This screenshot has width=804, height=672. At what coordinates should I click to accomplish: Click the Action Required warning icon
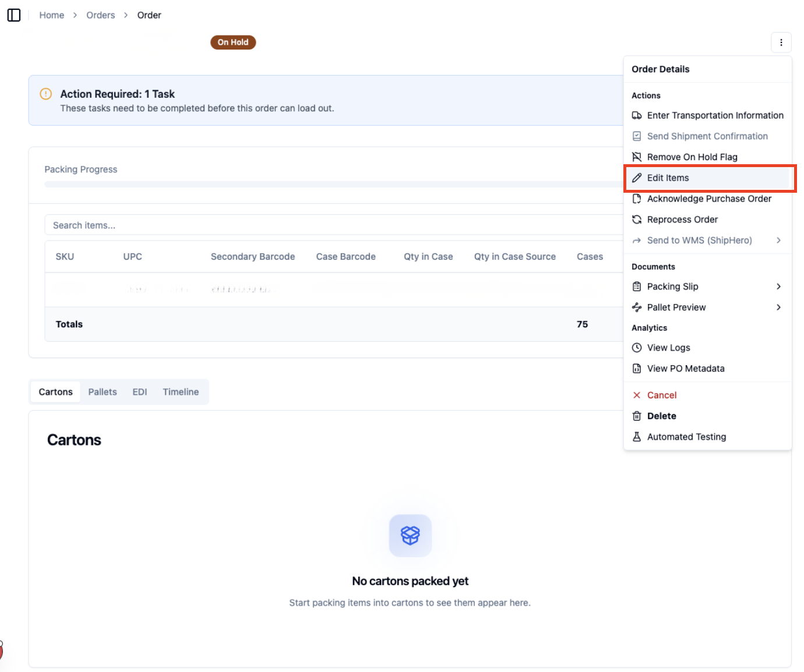[x=45, y=94]
